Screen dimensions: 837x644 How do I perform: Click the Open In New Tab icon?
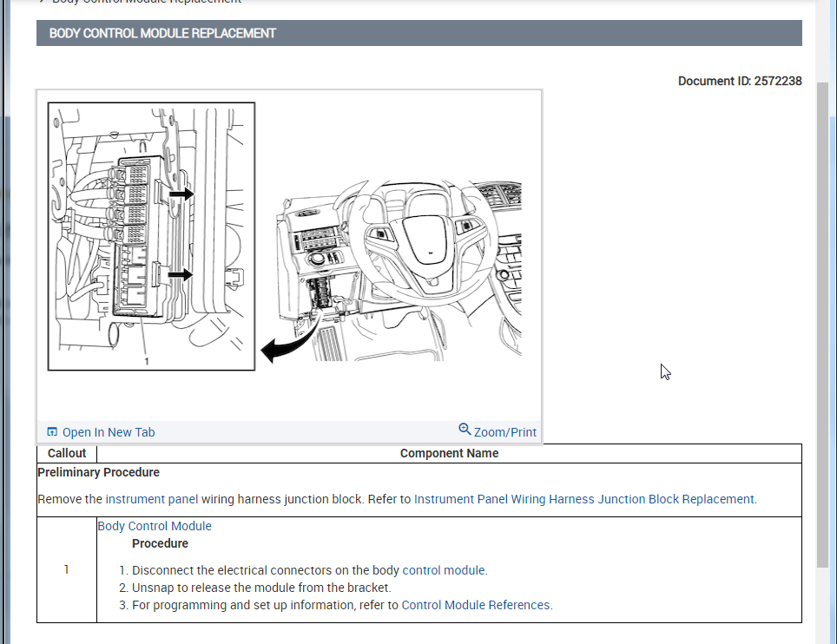click(x=52, y=432)
